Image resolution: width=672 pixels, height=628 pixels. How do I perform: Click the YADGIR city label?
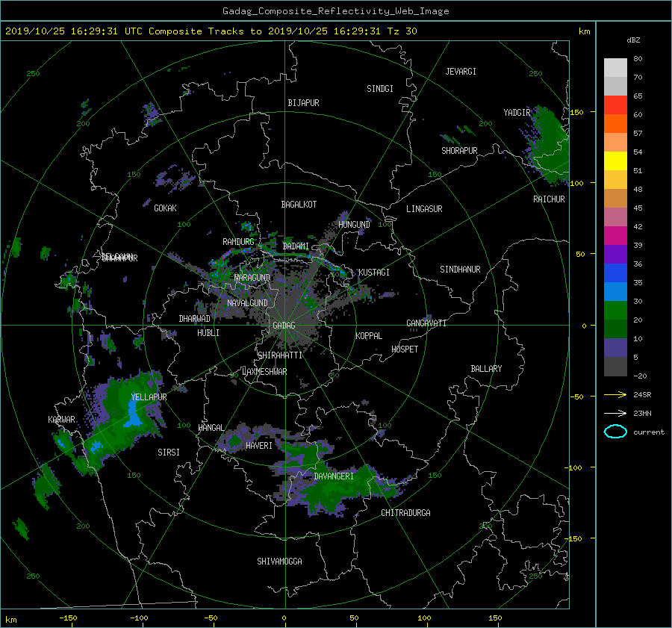pyautogui.click(x=517, y=113)
